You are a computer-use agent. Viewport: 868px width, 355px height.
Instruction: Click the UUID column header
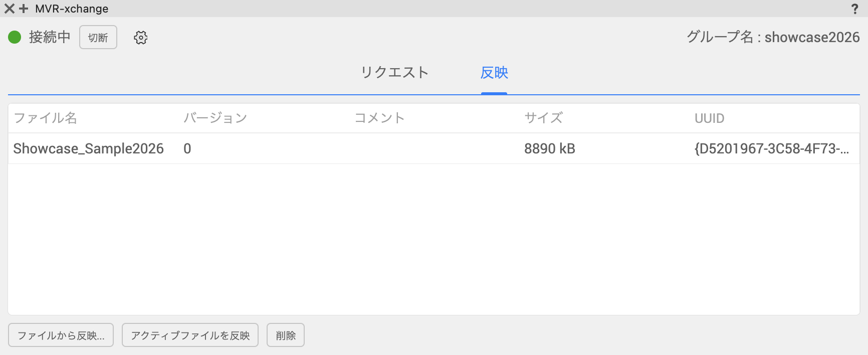point(709,118)
